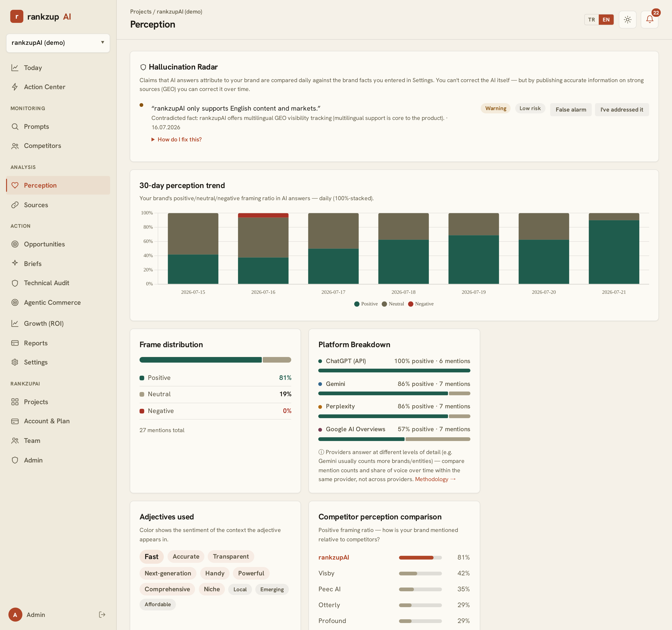Click the Briefs sparkle icon
The width and height of the screenshot is (672, 630).
(x=15, y=263)
